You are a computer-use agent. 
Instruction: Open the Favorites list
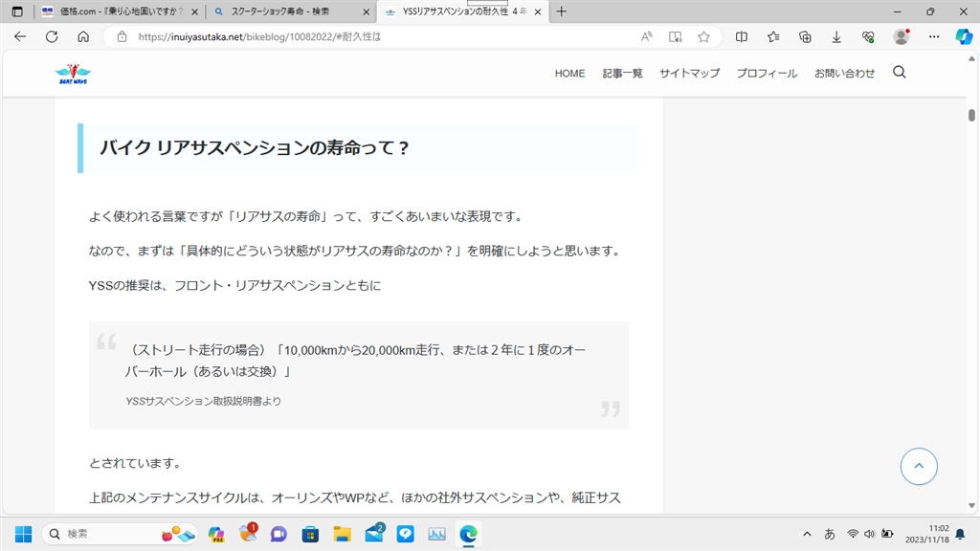773,37
